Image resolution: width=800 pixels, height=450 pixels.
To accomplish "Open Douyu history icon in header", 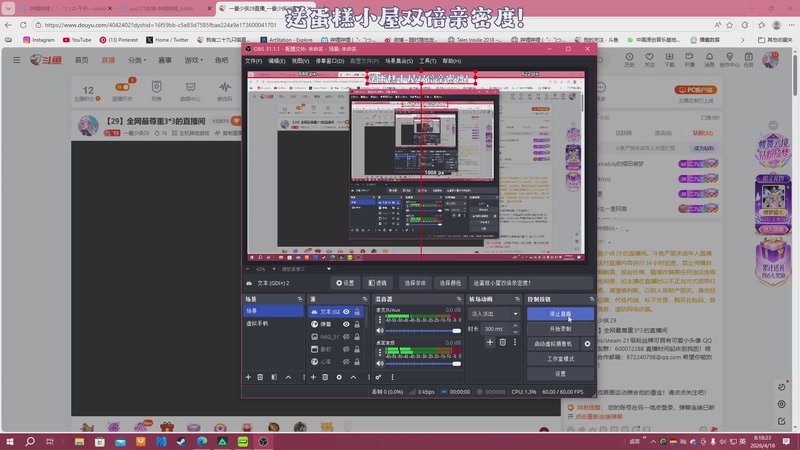I will [629, 59].
